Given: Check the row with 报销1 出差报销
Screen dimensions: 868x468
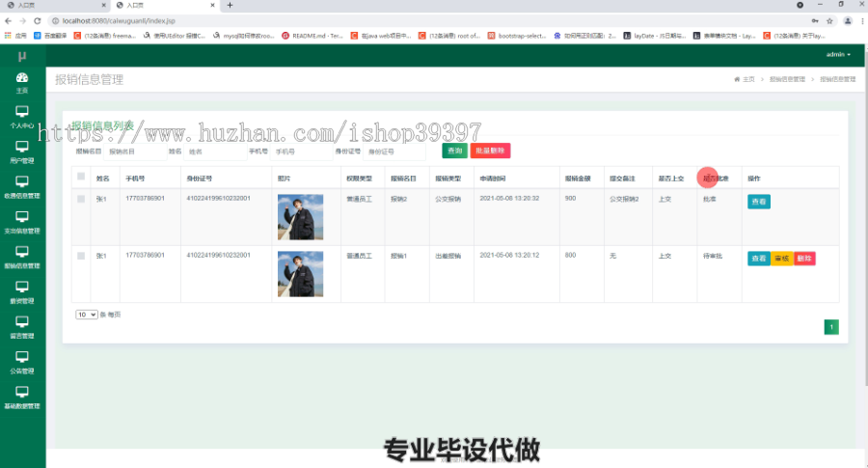Looking at the screenshot, I should pos(81,256).
